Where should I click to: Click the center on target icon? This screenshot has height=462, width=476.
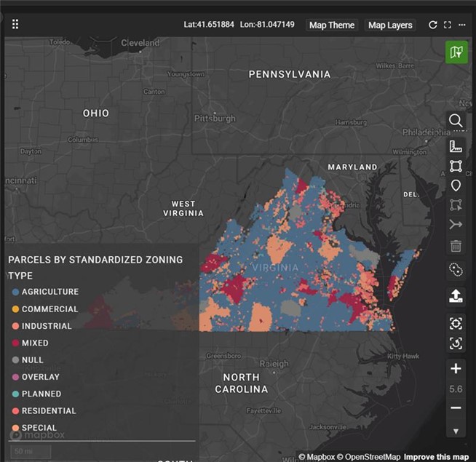456,323
